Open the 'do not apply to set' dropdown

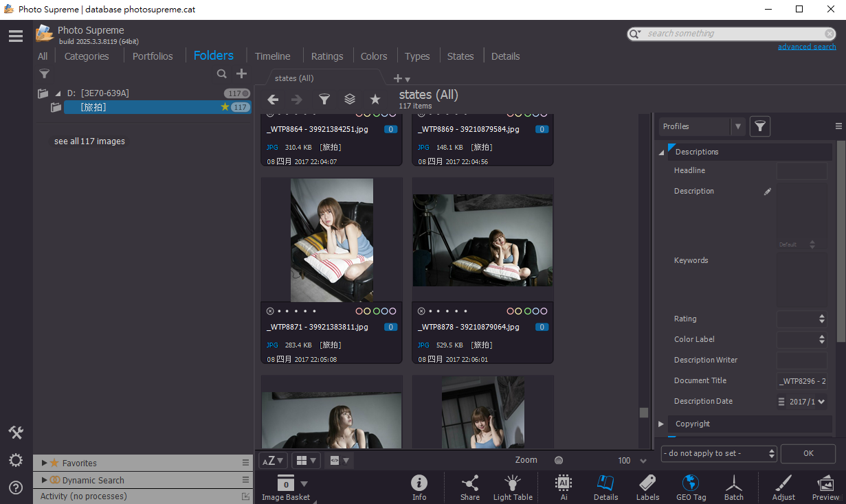coord(719,453)
